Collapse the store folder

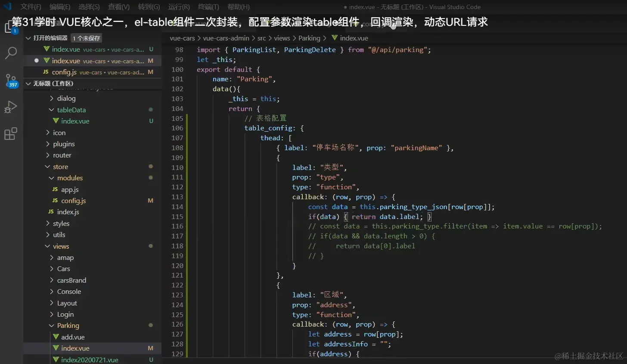48,167
